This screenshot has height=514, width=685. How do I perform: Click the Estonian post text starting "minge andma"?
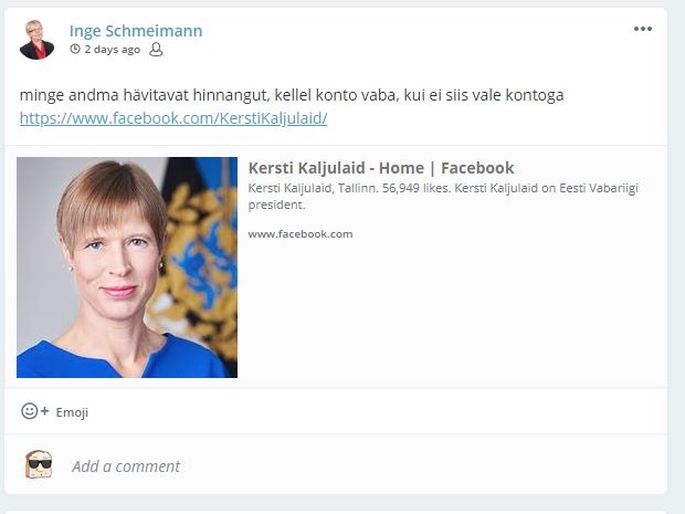tap(292, 95)
